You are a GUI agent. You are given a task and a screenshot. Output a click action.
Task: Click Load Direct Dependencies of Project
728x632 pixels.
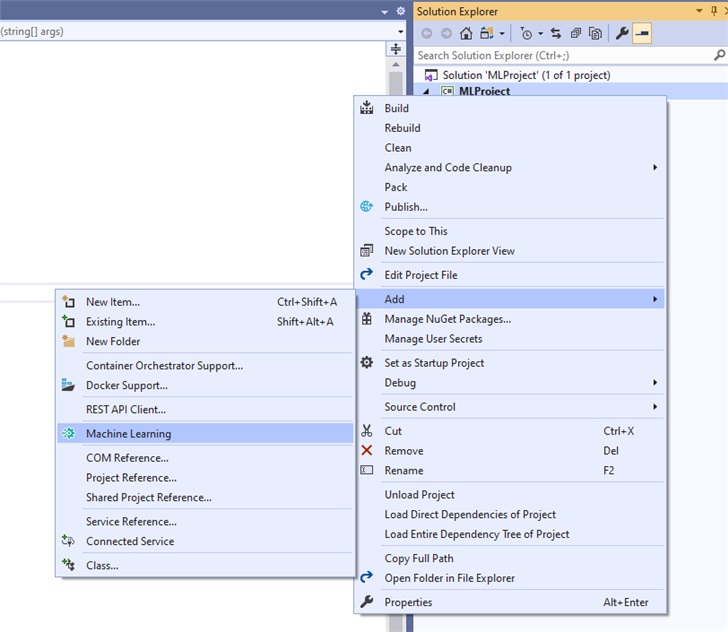[x=511, y=514]
